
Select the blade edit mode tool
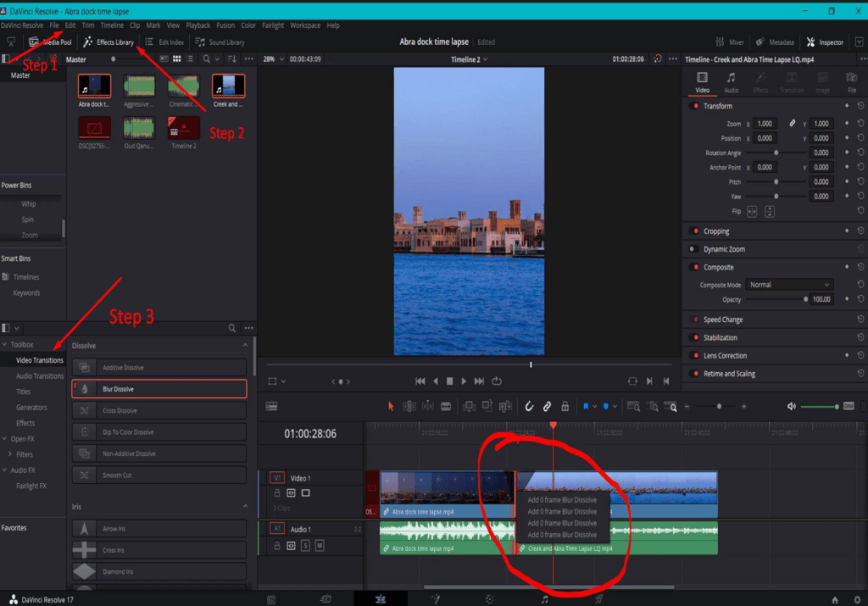point(446,407)
